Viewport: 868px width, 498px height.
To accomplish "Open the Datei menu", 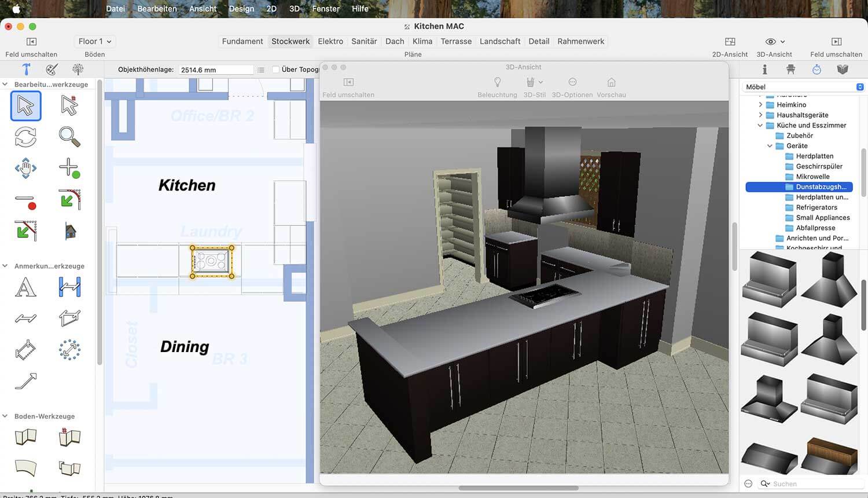I will [x=115, y=9].
